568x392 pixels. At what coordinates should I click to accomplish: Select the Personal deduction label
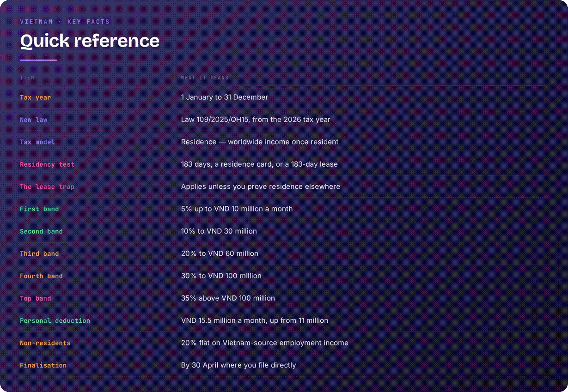[55, 320]
